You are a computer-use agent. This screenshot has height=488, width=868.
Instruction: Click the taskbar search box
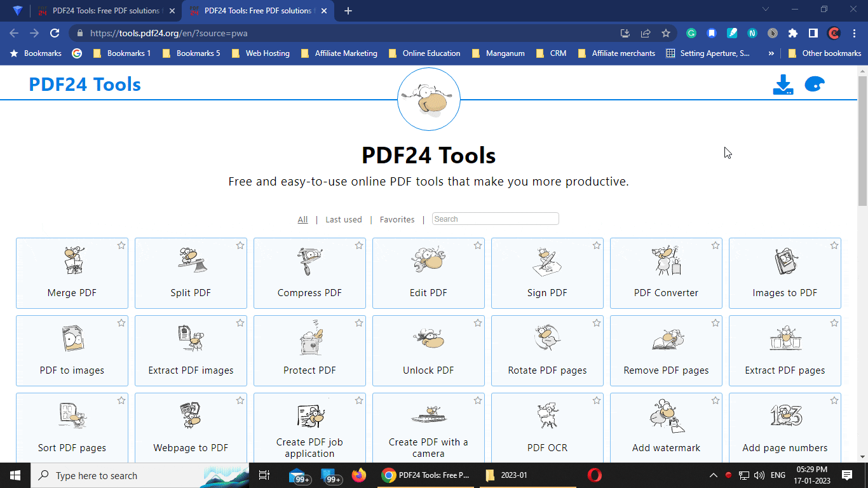click(140, 475)
